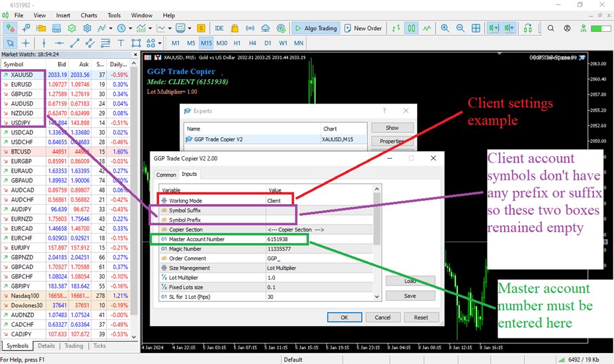Open the user account profile icon
This screenshot has height=364, width=614.
(x=567, y=28)
